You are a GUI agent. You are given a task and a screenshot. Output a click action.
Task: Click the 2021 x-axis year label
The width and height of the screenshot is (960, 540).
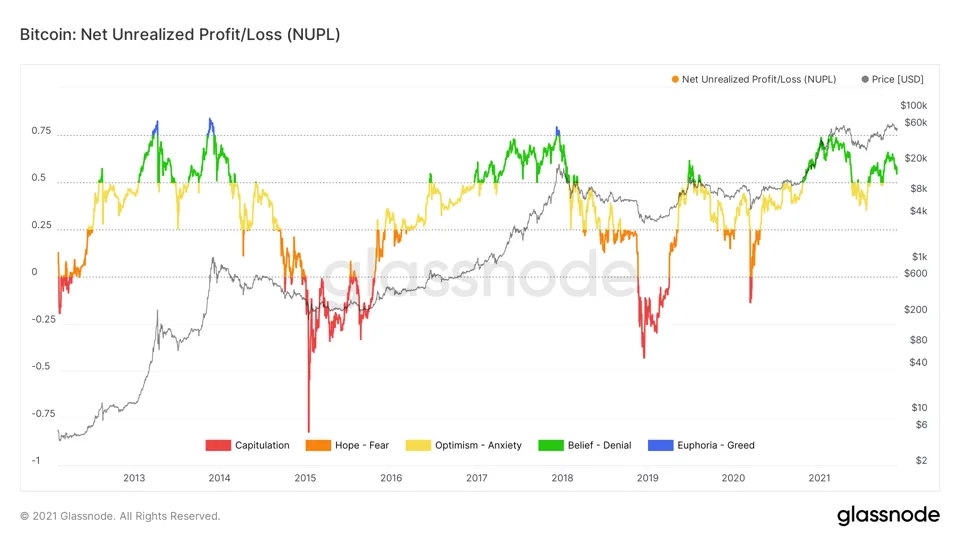(819, 478)
